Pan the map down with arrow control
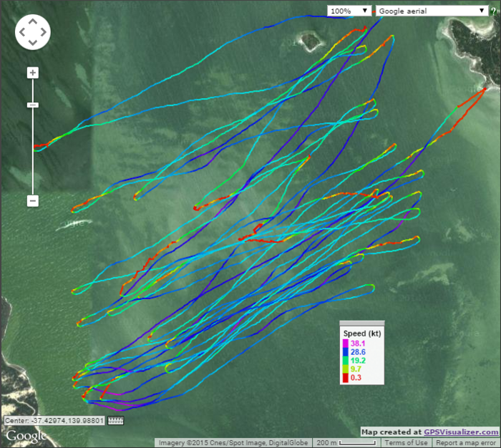Image resolution: width=501 pixels, height=448 pixels. point(33,43)
